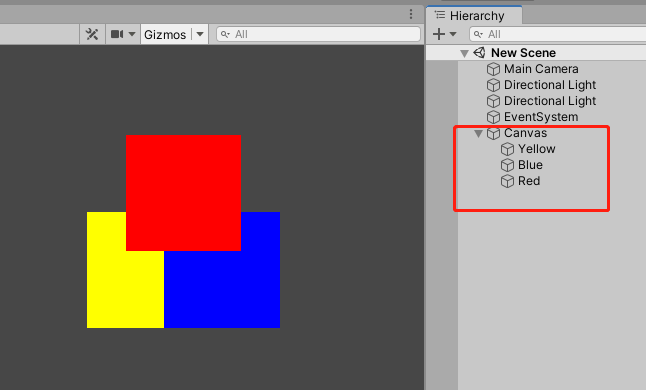Select EventSystem in the Hierarchy

click(541, 117)
